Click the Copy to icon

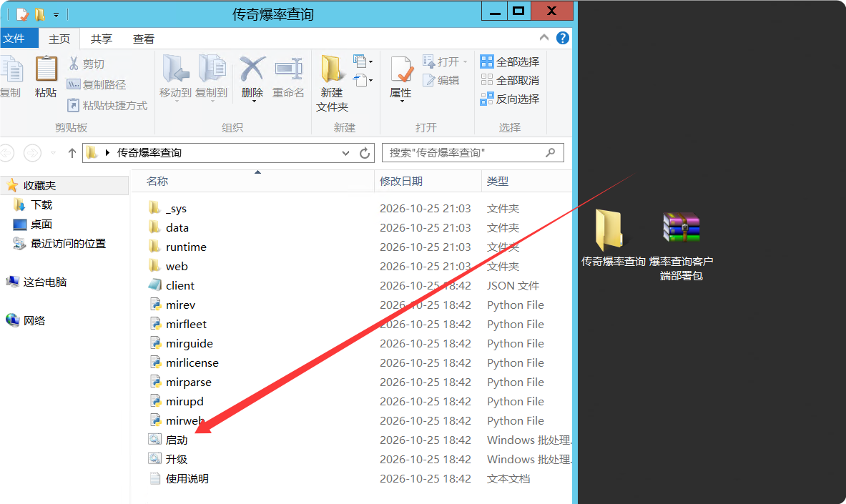pyautogui.click(x=212, y=69)
